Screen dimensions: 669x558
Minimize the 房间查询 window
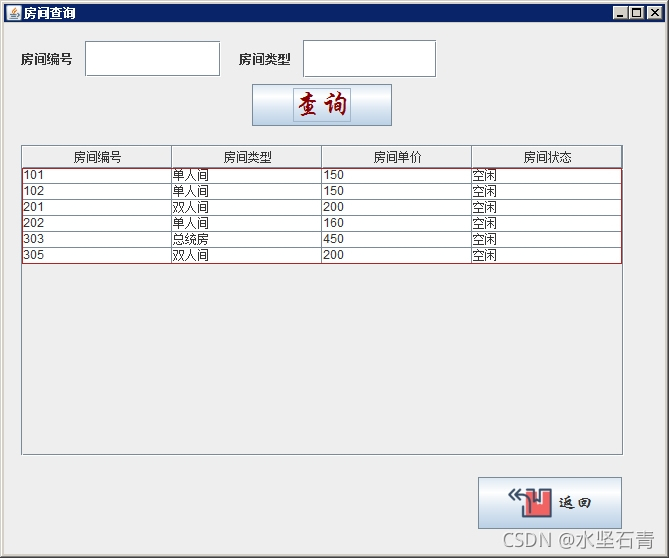[x=620, y=13]
